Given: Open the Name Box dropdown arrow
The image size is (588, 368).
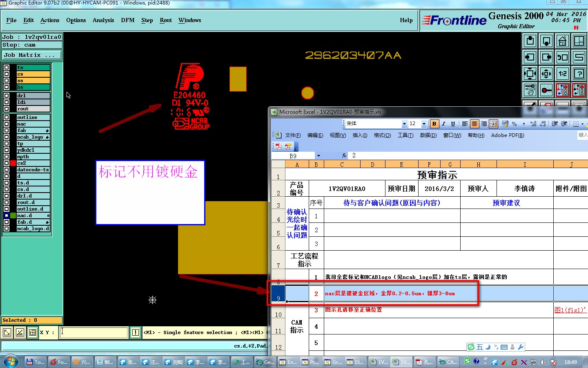Looking at the screenshot, I should tap(318, 156).
